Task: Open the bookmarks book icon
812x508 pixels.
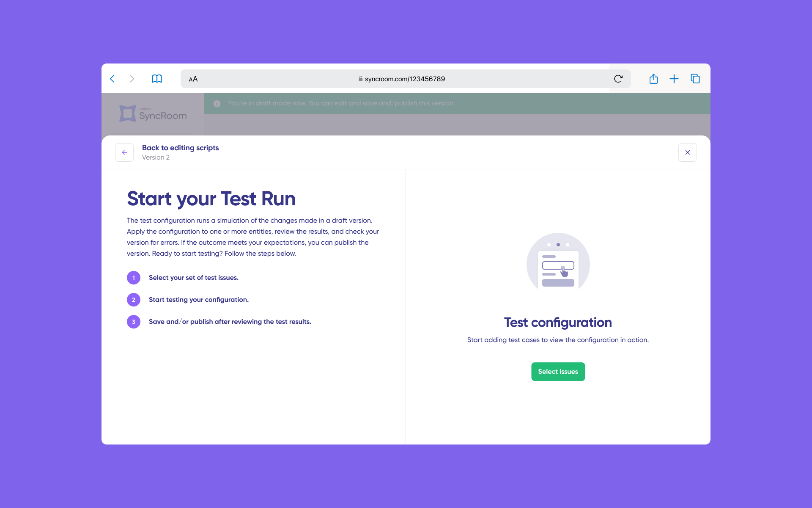Action: (x=157, y=79)
